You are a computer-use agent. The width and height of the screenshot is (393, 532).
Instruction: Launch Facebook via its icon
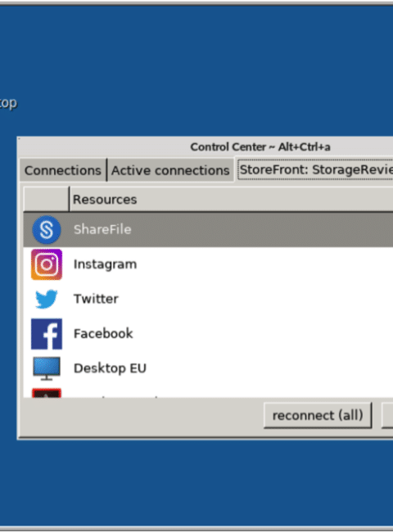point(47,334)
